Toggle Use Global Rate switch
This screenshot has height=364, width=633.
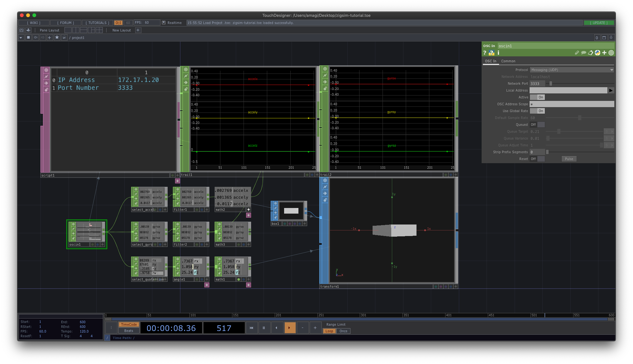point(537,111)
